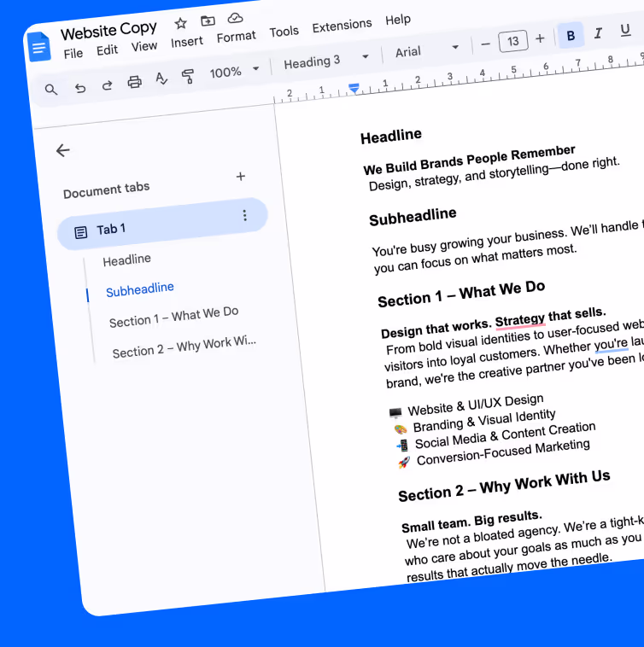Click grammar suggestion on you're
The height and width of the screenshot is (647, 644).
pos(611,344)
